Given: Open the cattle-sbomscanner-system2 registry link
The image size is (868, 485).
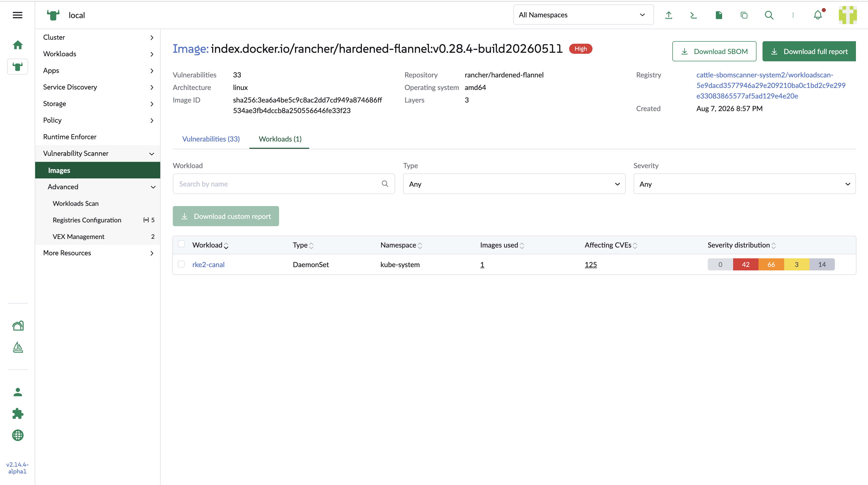Looking at the screenshot, I should pos(771,85).
